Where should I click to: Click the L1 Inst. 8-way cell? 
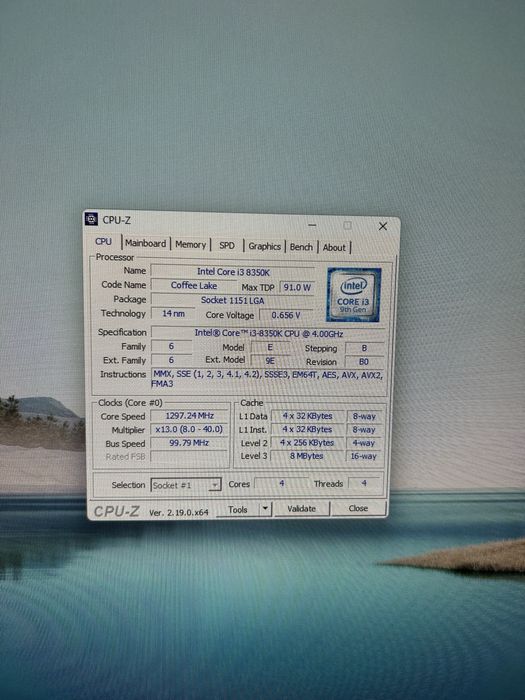coord(364,430)
